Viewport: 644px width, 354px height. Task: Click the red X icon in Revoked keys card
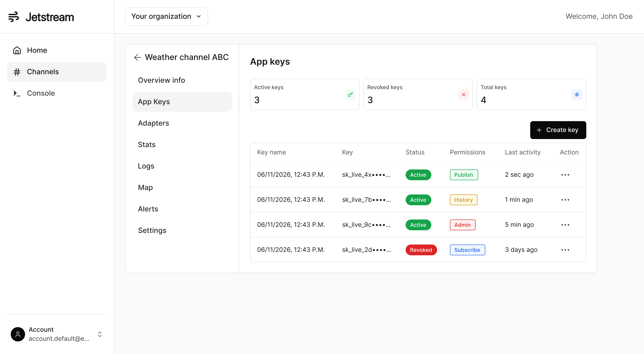click(464, 94)
